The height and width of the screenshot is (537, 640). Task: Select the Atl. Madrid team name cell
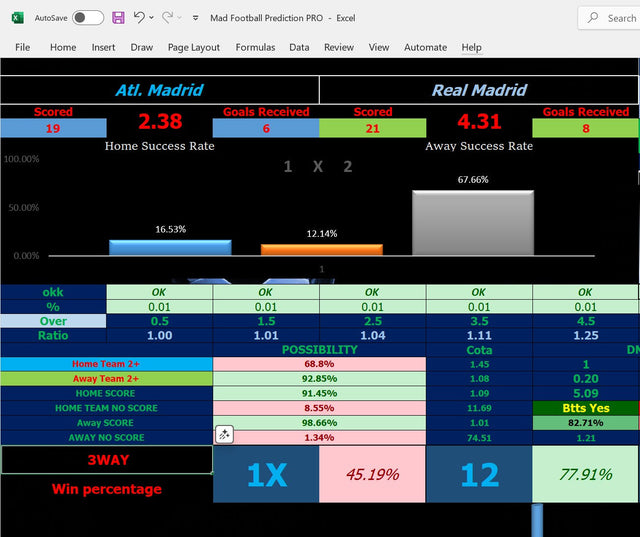[160, 90]
